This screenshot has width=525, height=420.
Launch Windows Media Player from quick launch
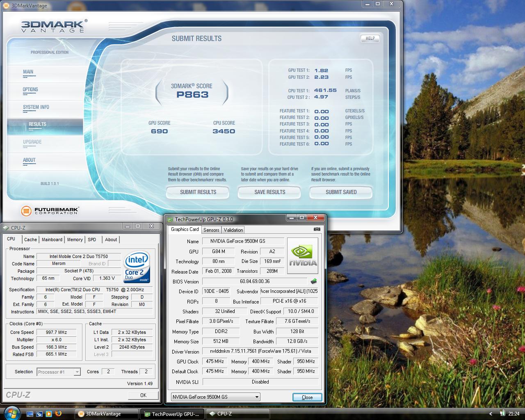[49, 413]
